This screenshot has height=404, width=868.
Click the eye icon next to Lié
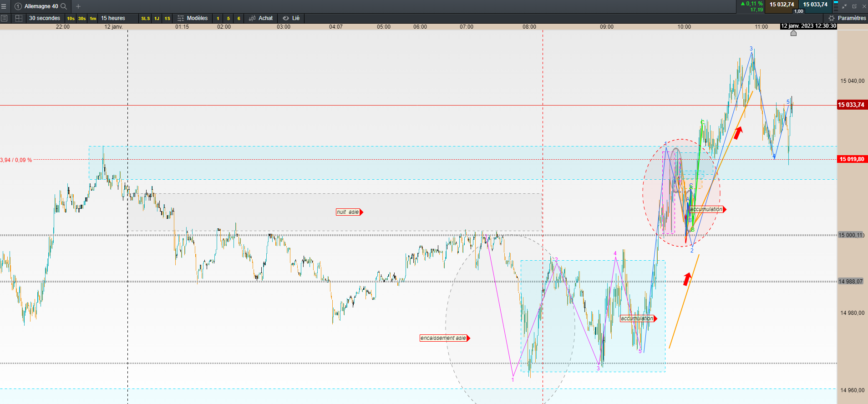pyautogui.click(x=286, y=18)
